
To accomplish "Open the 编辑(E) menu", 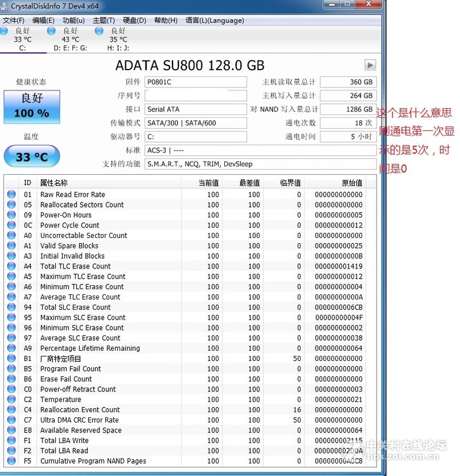I will [x=44, y=20].
